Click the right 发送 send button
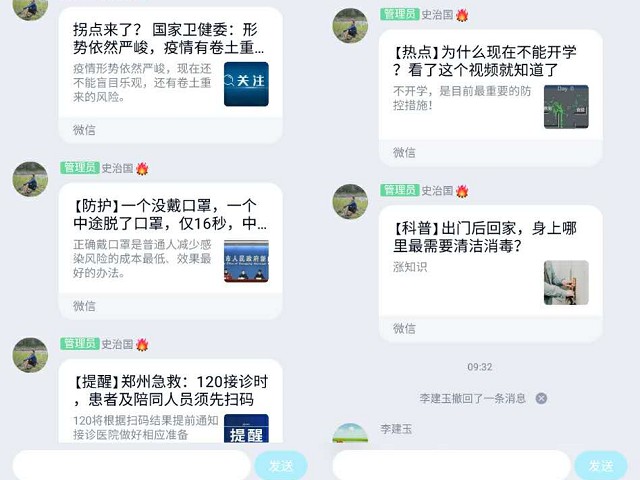The height and width of the screenshot is (480, 640). tap(601, 465)
